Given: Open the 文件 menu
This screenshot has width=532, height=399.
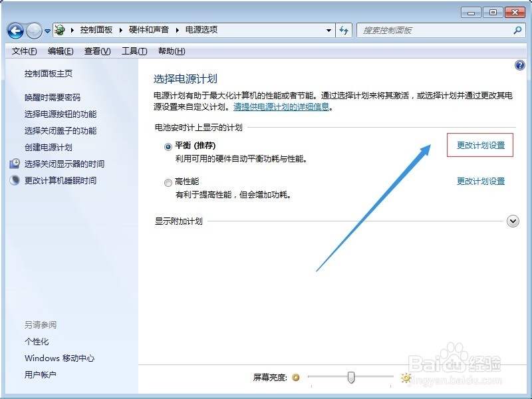Looking at the screenshot, I should coord(23,50).
